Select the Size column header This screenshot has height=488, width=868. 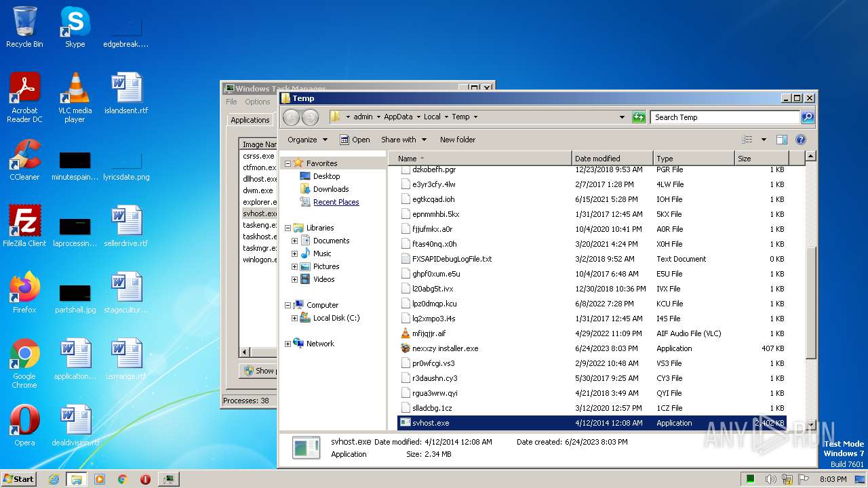762,159
